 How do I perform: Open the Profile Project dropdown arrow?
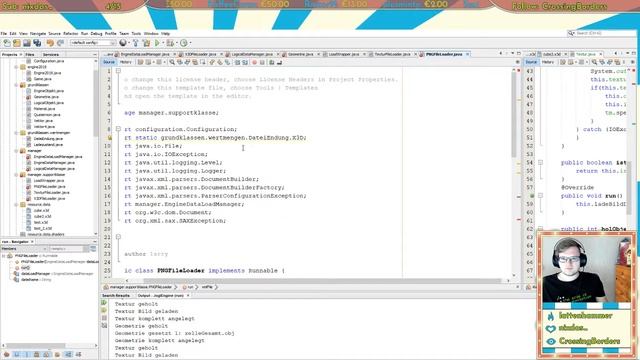click(x=190, y=43)
